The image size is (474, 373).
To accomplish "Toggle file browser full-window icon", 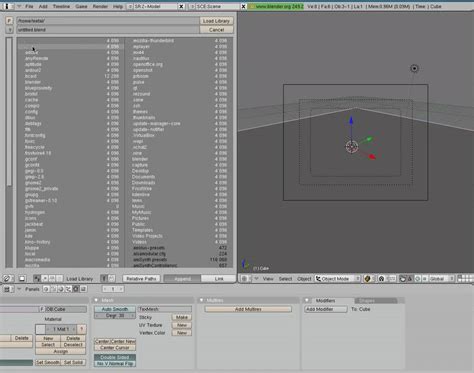I will [22, 278].
